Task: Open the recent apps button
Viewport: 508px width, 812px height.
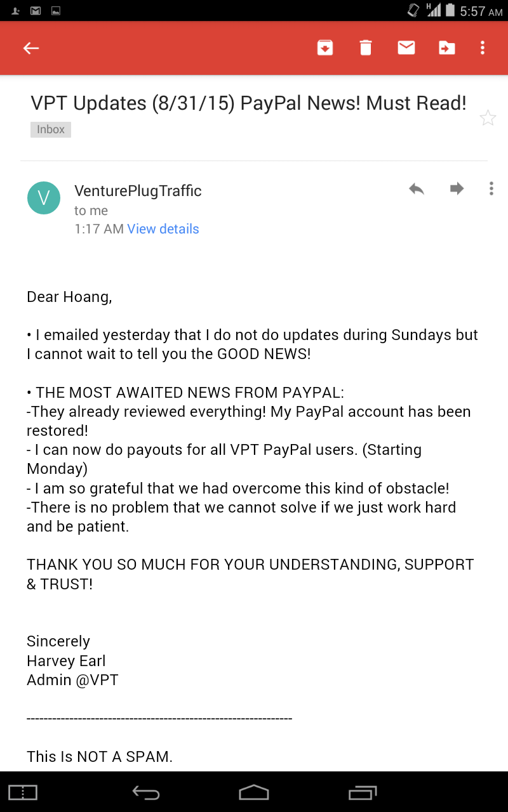Action: click(x=363, y=792)
